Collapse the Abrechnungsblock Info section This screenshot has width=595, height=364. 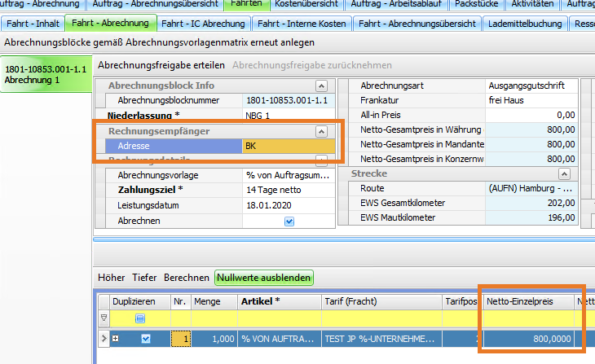point(321,85)
